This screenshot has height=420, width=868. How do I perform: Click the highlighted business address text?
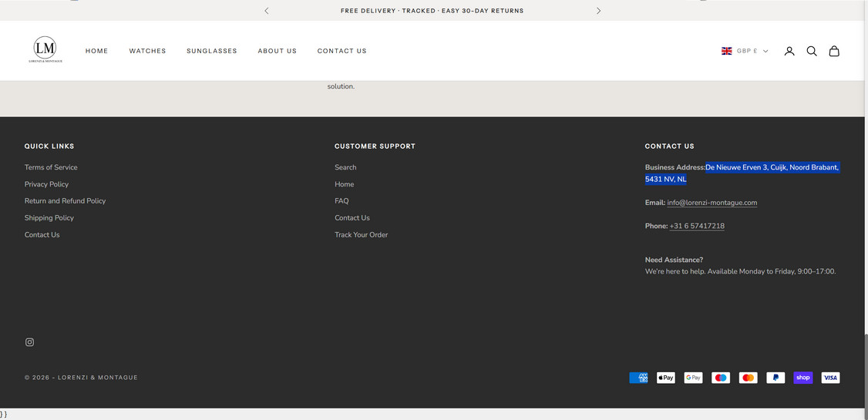click(x=742, y=173)
